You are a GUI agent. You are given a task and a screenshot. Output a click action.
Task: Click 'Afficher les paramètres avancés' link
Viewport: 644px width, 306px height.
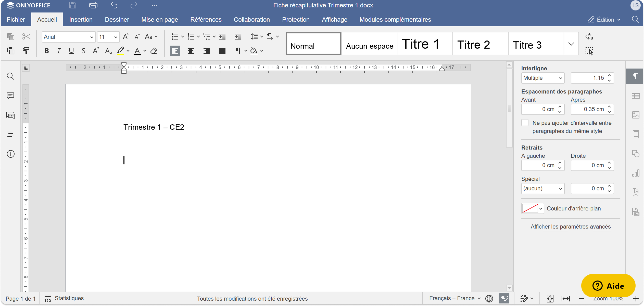click(x=571, y=227)
